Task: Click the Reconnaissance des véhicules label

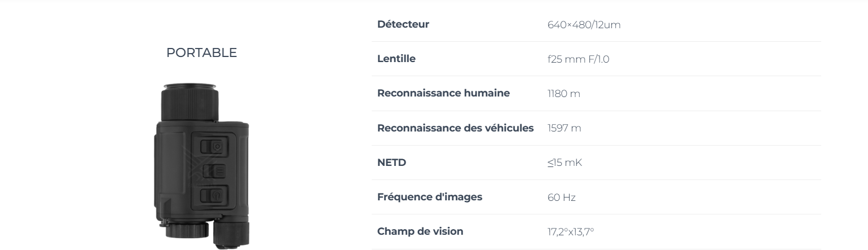Action: (x=455, y=128)
